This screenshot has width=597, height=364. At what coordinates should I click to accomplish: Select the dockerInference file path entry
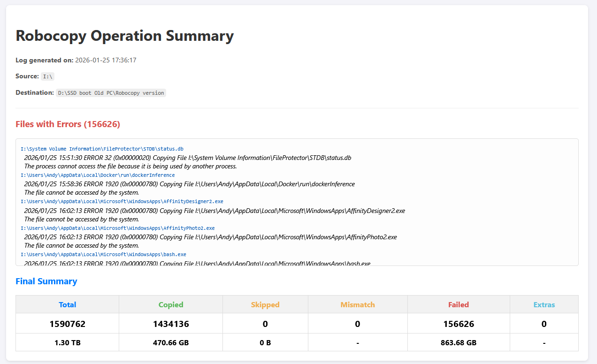click(98, 175)
